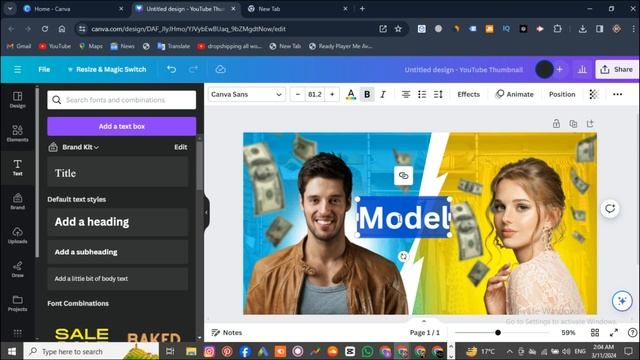The width and height of the screenshot is (640, 360).
Task: Switch to the Home - Canva browser tab
Action: [x=74, y=9]
